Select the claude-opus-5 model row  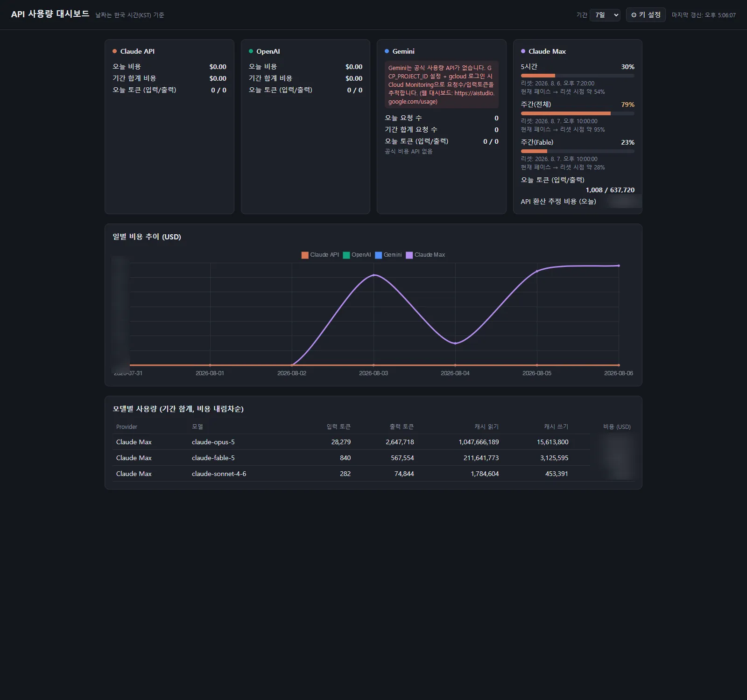pyautogui.click(x=373, y=442)
